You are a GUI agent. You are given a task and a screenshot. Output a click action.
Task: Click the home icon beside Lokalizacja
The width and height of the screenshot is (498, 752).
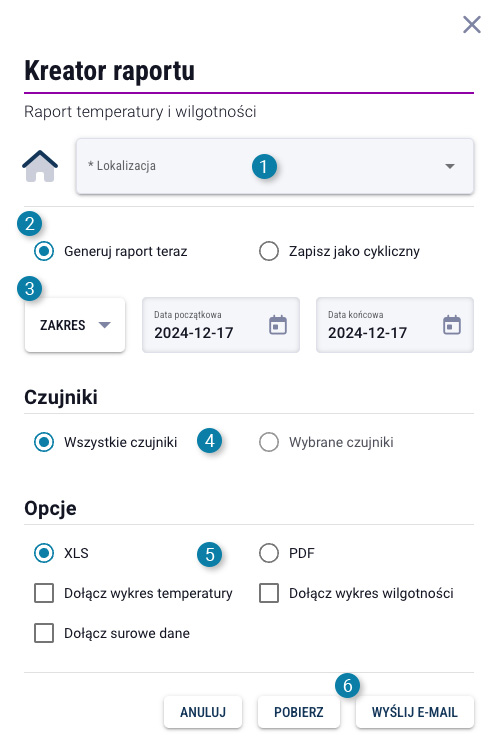[40, 166]
